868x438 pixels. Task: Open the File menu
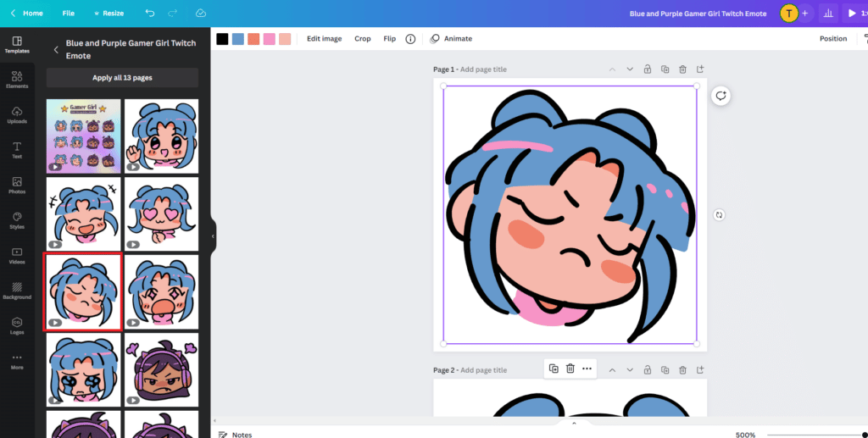pyautogui.click(x=68, y=14)
